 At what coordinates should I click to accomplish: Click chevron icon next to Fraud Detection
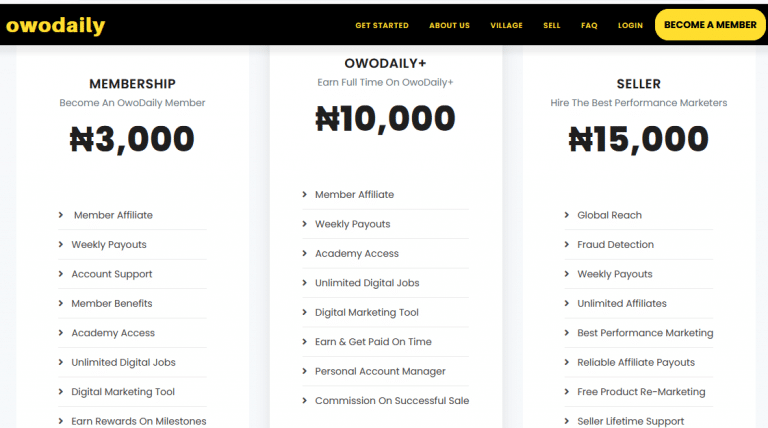pyautogui.click(x=567, y=244)
